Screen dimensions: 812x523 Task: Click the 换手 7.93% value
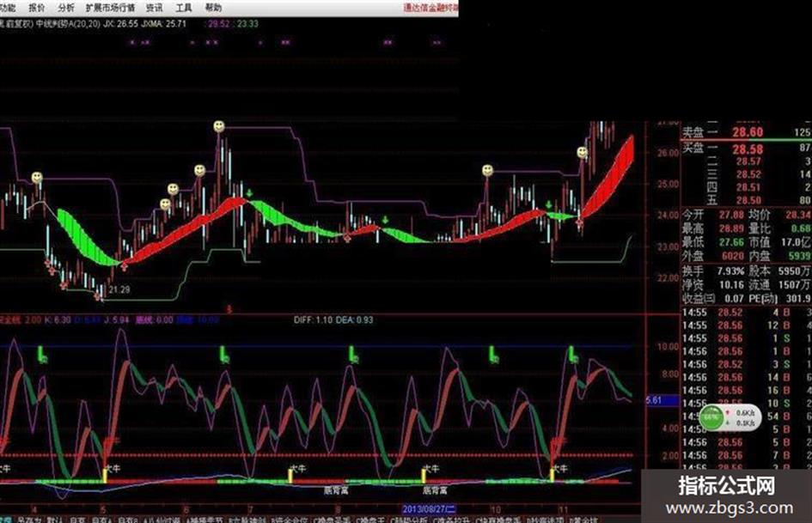[730, 271]
